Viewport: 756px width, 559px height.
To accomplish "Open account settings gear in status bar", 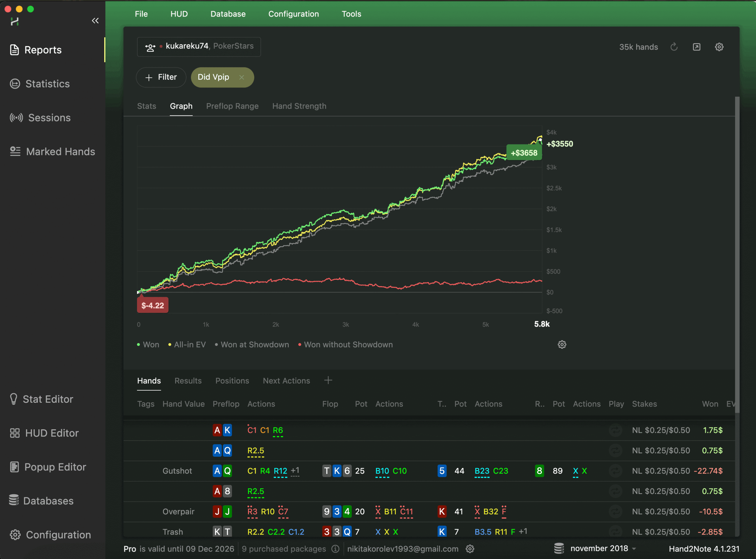I will [470, 549].
